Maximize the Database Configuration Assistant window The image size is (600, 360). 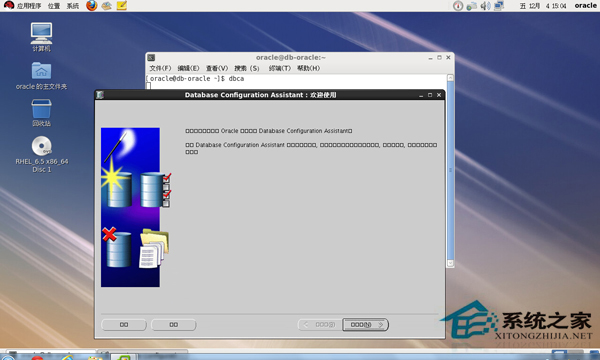pyautogui.click(x=430, y=95)
